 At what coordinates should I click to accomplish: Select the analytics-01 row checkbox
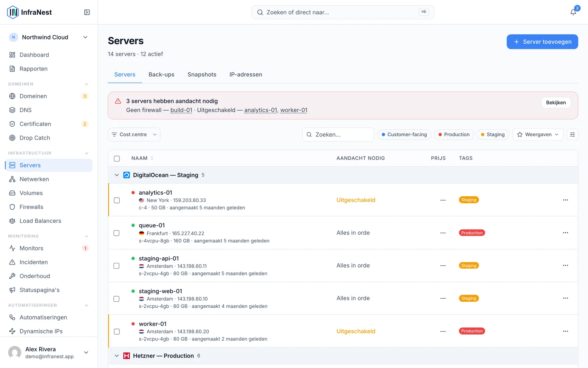pos(117,200)
